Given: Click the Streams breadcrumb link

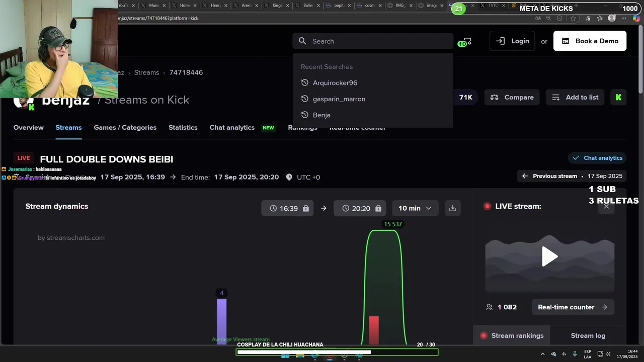Looking at the screenshot, I should [146, 72].
